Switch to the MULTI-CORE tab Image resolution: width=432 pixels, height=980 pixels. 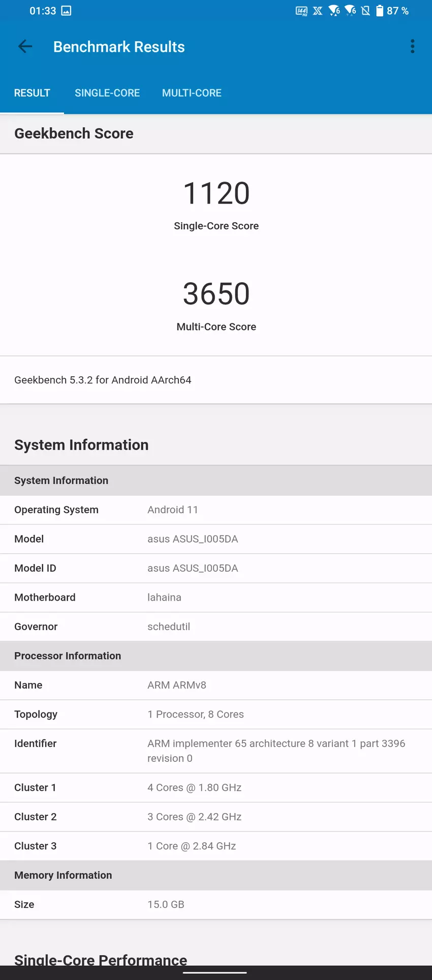pyautogui.click(x=192, y=93)
